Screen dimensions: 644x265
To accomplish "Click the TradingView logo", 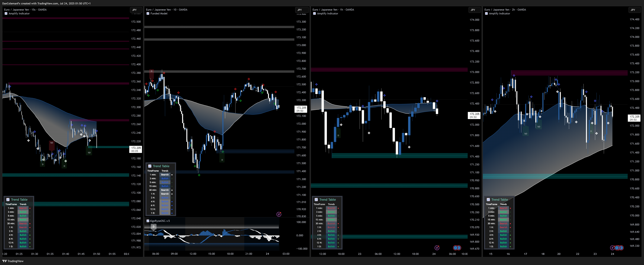I will pyautogui.click(x=4, y=261).
